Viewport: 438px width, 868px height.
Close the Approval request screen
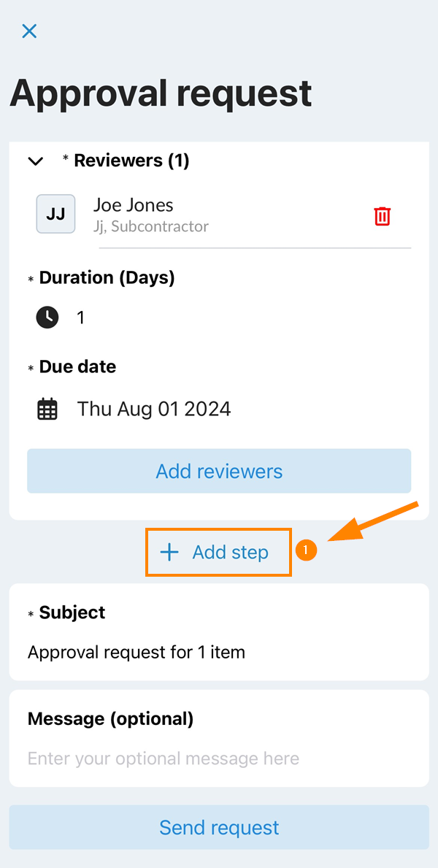pos(29,31)
